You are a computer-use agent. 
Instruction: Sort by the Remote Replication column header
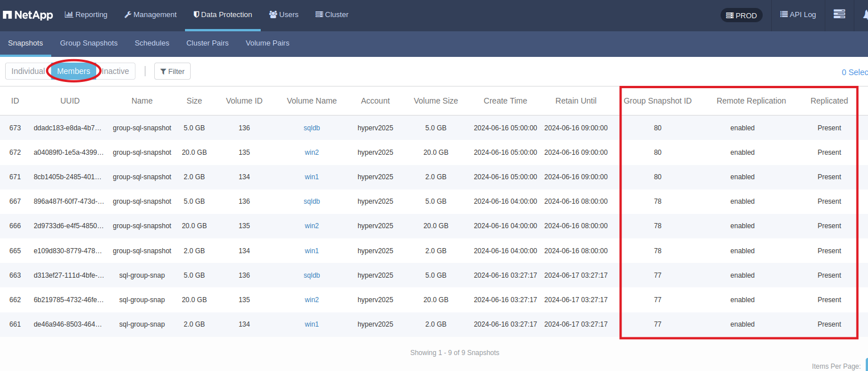point(751,101)
